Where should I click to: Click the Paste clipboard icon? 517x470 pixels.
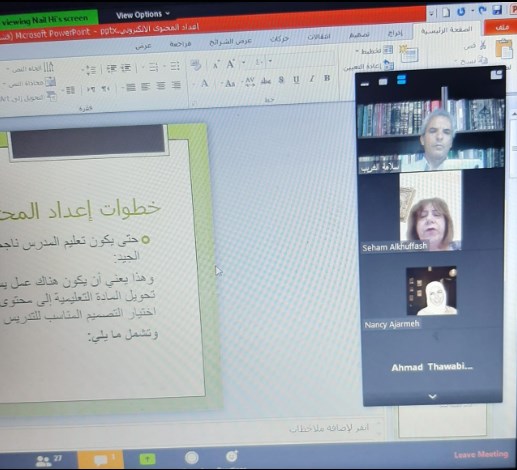pos(504,49)
